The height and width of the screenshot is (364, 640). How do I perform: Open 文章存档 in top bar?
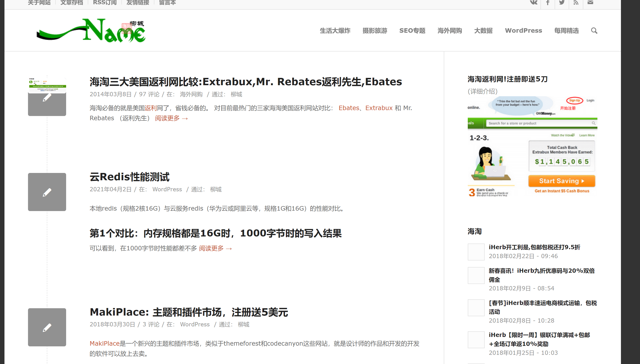(x=72, y=3)
